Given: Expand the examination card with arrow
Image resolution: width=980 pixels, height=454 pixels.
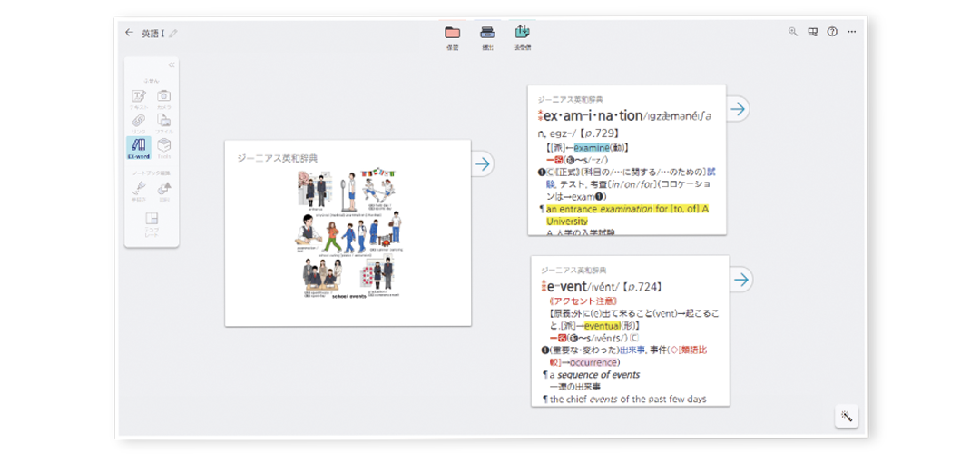Looking at the screenshot, I should click(739, 109).
